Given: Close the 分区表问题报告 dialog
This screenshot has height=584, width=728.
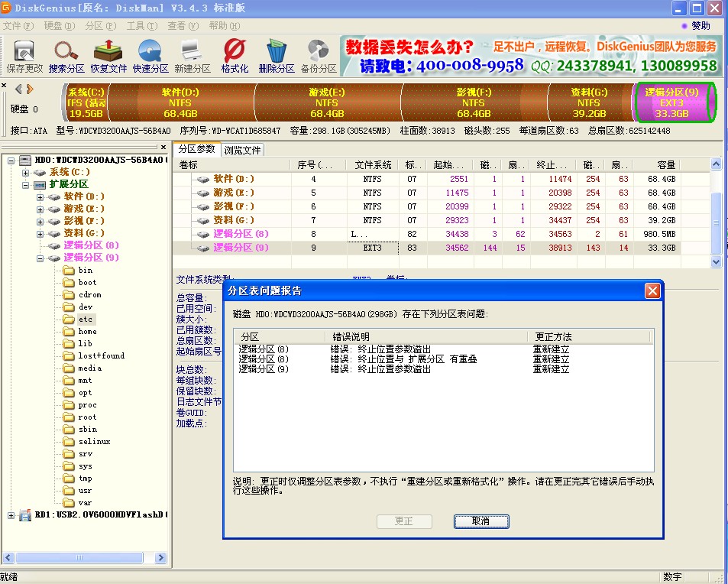Looking at the screenshot, I should pos(652,290).
